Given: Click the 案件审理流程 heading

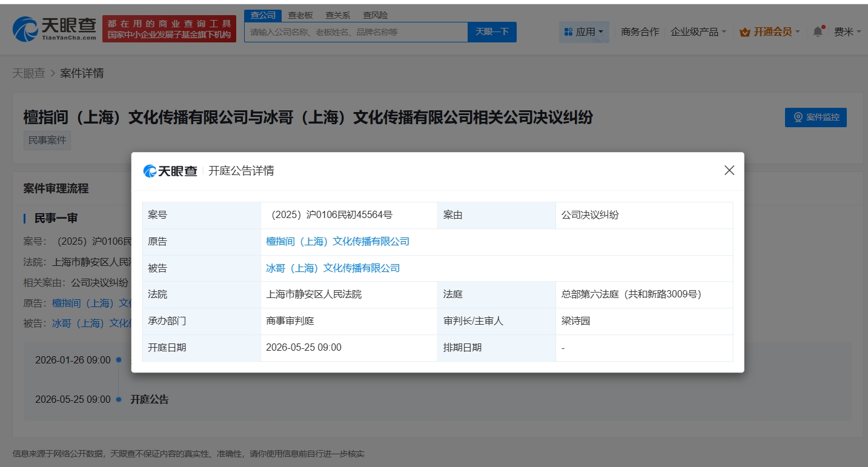Looking at the screenshot, I should pos(56,188).
